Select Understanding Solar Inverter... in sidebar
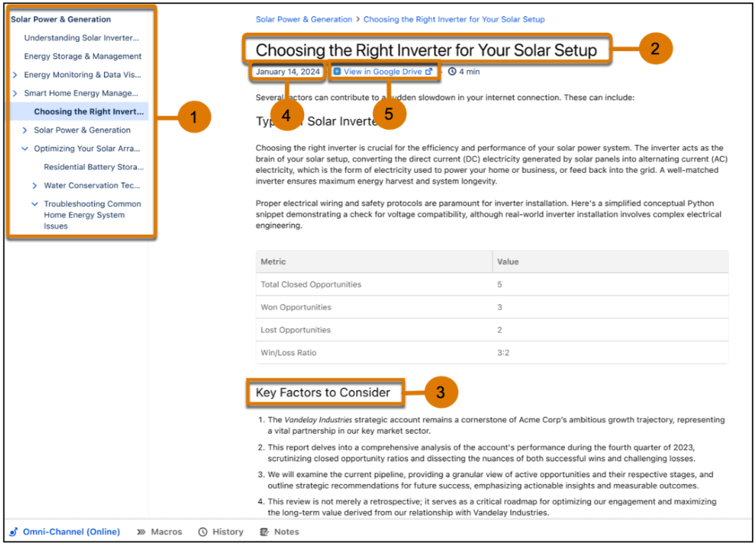756x545 pixels. tap(82, 38)
